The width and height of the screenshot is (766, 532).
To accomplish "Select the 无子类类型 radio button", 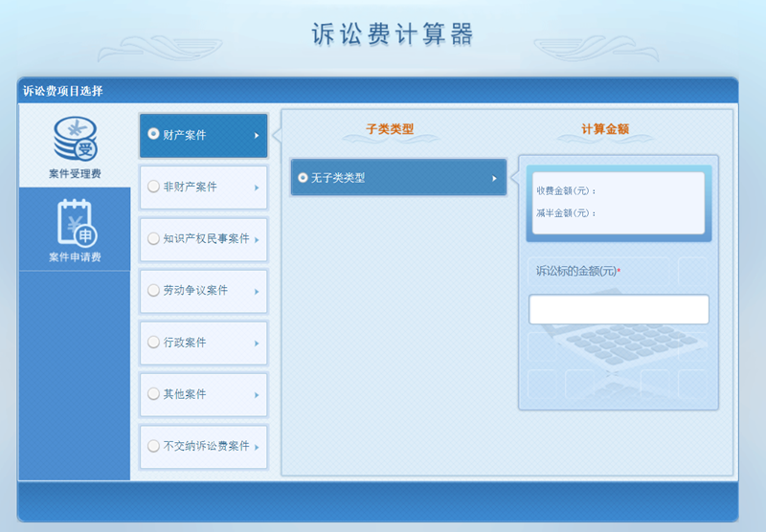I will pyautogui.click(x=304, y=178).
